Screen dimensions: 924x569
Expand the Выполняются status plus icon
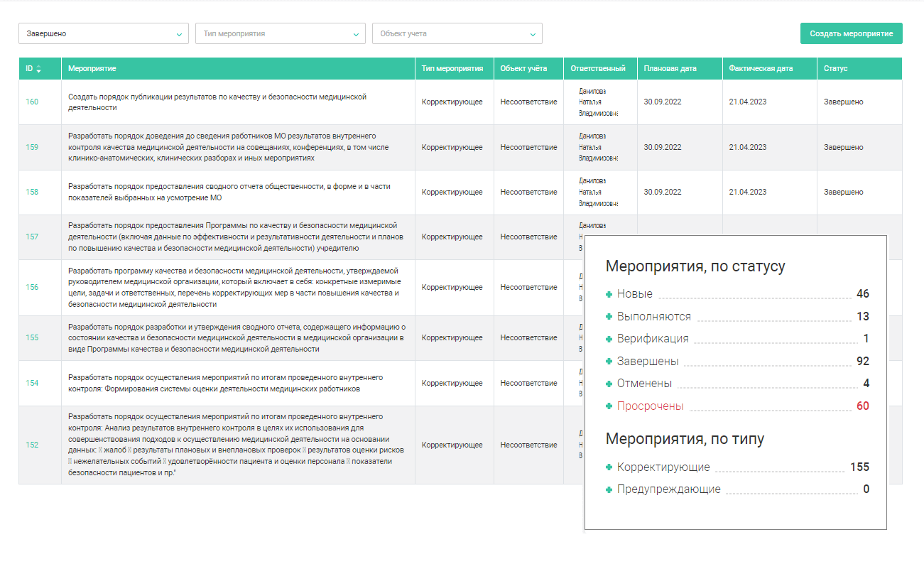tap(609, 317)
